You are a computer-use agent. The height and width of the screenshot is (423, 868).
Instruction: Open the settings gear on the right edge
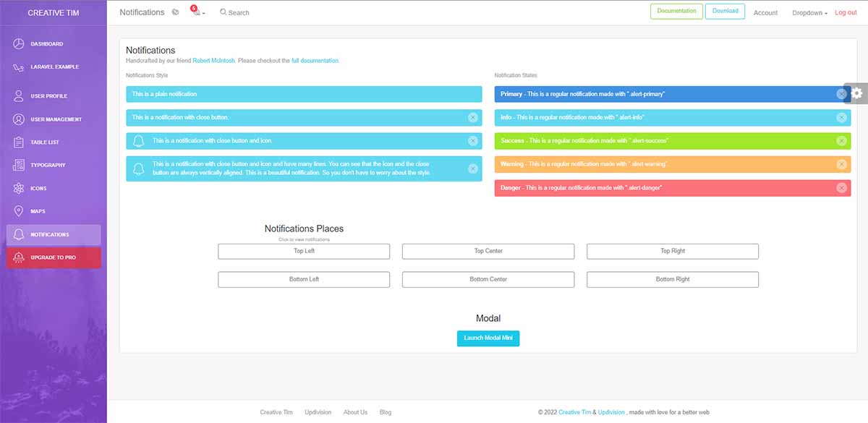856,93
